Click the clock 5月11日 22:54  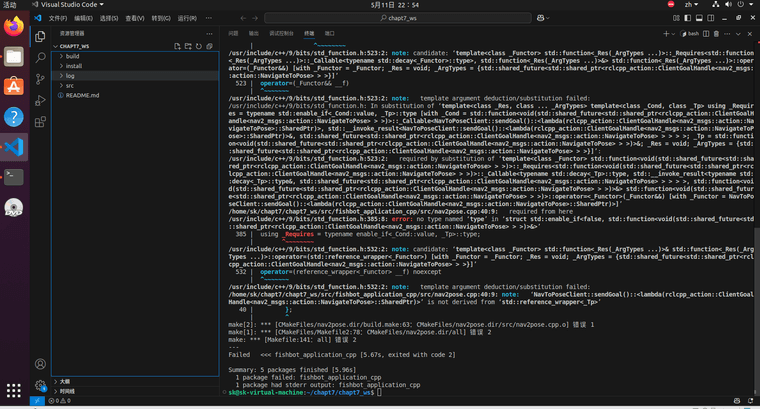pyautogui.click(x=395, y=5)
